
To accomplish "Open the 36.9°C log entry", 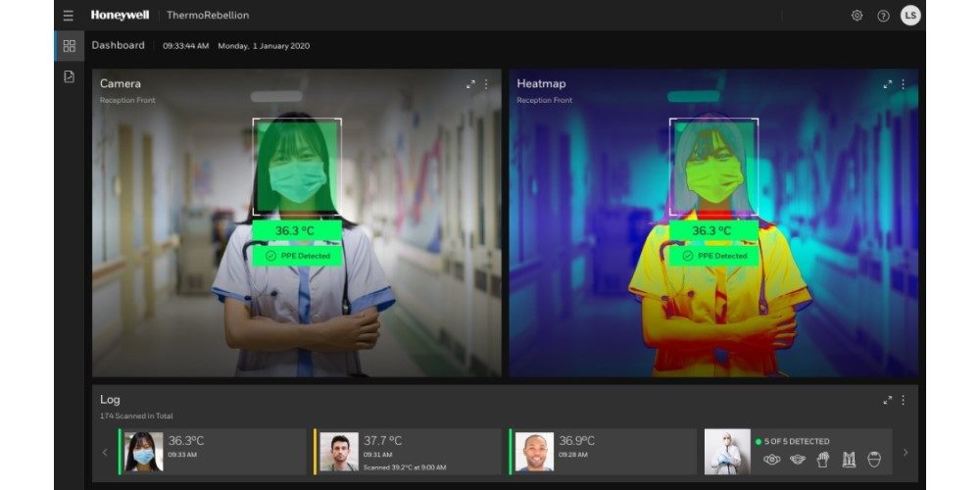I will (x=603, y=452).
